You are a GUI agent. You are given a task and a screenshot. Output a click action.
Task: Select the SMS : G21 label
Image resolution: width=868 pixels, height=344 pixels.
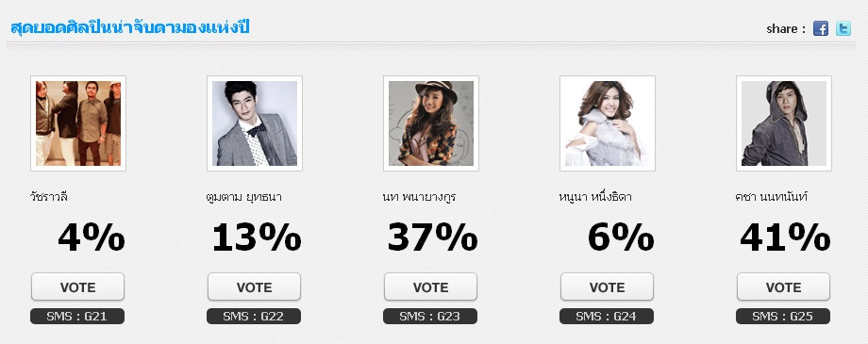(77, 317)
